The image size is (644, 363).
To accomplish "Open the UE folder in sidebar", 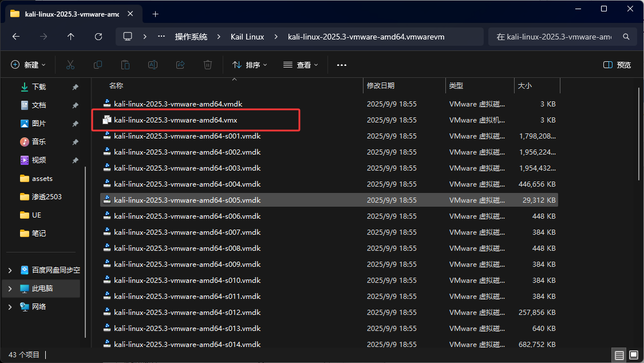I will (x=37, y=215).
